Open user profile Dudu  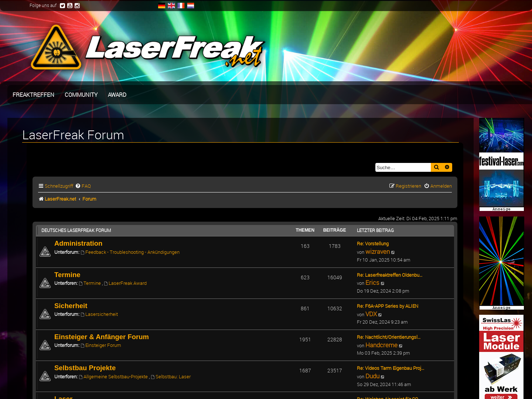[372, 376]
